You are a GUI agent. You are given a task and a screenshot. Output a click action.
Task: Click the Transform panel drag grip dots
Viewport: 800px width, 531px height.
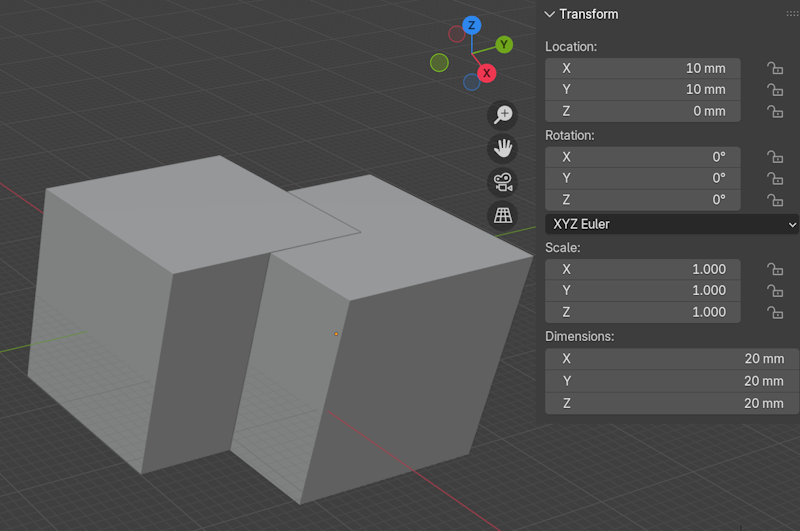792,14
